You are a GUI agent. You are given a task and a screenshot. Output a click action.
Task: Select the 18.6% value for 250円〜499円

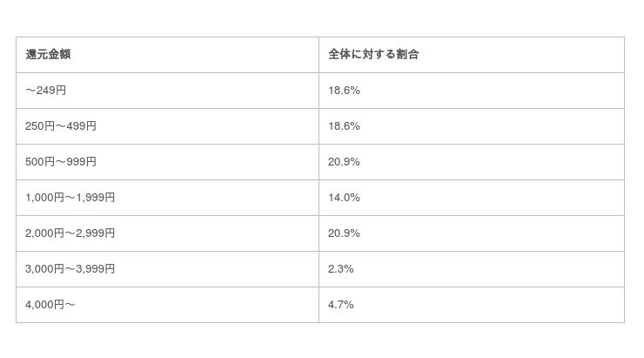click(344, 126)
